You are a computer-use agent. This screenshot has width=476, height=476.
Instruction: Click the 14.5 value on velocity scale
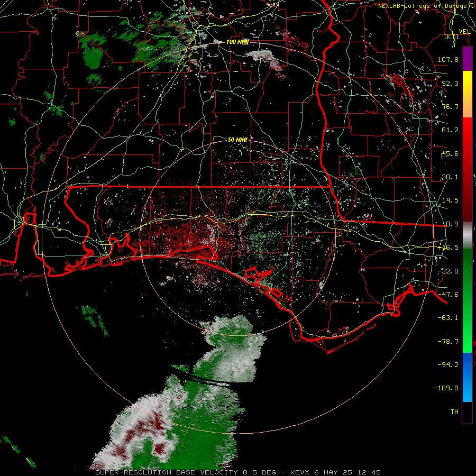[450, 200]
